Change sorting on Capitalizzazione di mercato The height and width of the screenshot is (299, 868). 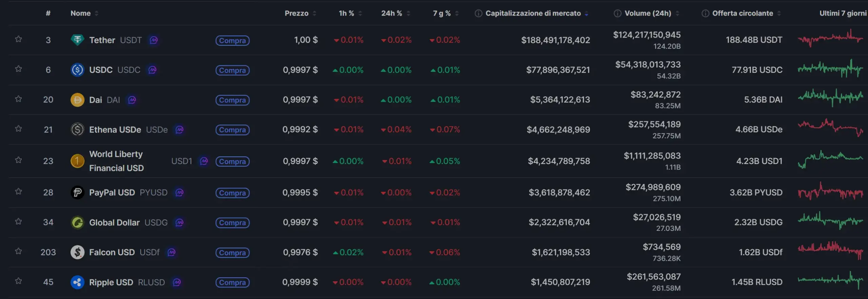coord(532,14)
